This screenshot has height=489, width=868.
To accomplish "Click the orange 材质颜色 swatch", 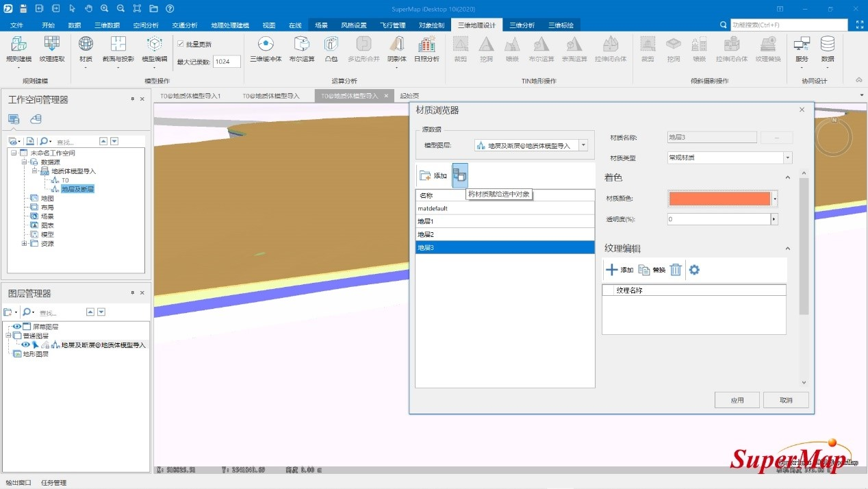I will pyautogui.click(x=719, y=199).
